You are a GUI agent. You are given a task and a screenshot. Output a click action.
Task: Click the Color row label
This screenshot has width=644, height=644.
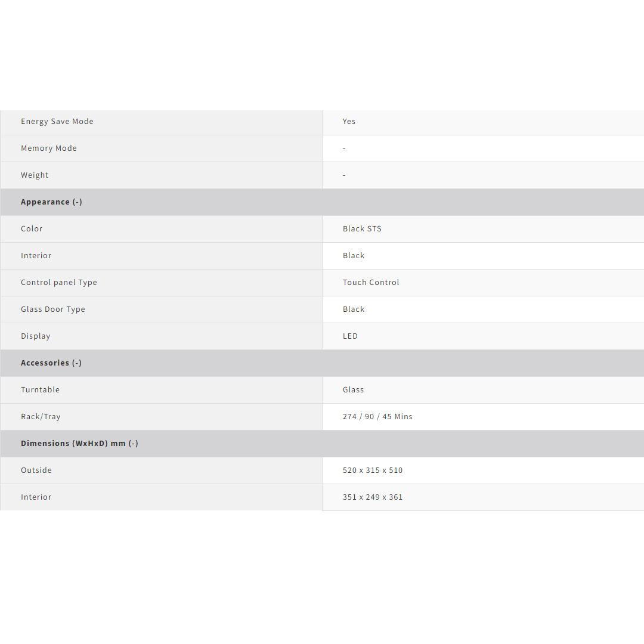(x=32, y=229)
